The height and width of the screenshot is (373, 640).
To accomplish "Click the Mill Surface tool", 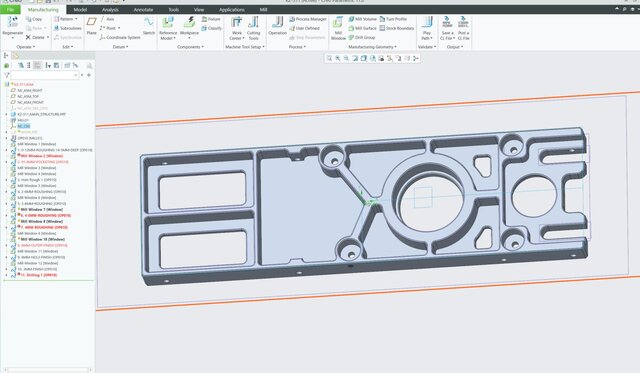I will (362, 28).
